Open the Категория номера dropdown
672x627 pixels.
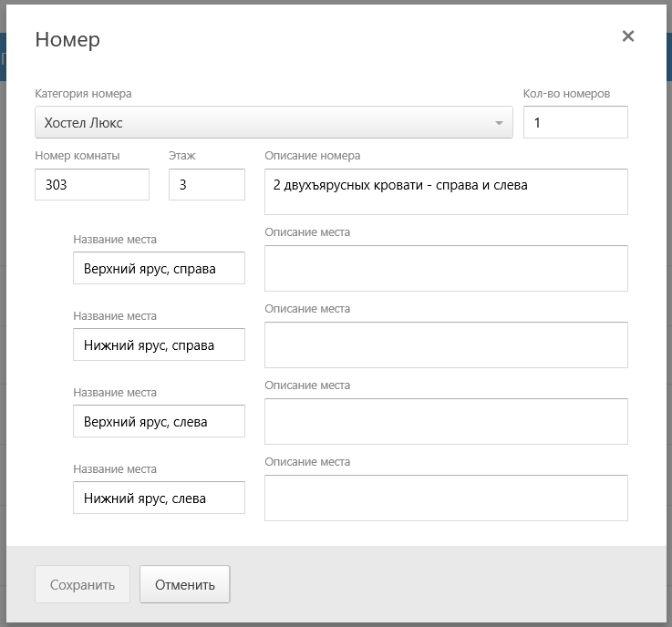pyautogui.click(x=273, y=122)
